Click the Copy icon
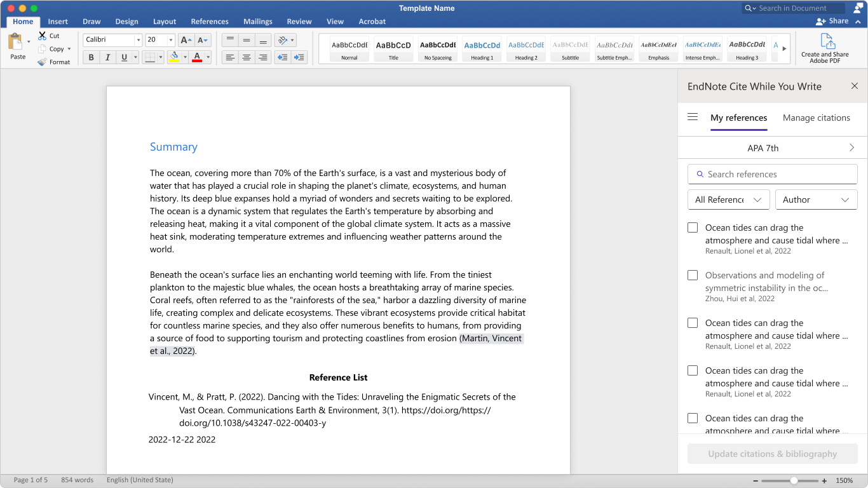868x488 pixels. point(43,49)
